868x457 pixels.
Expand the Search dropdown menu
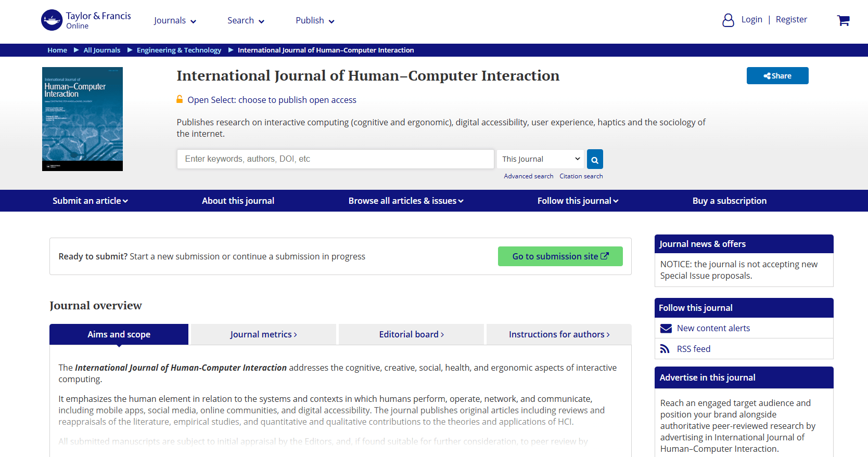246,20
